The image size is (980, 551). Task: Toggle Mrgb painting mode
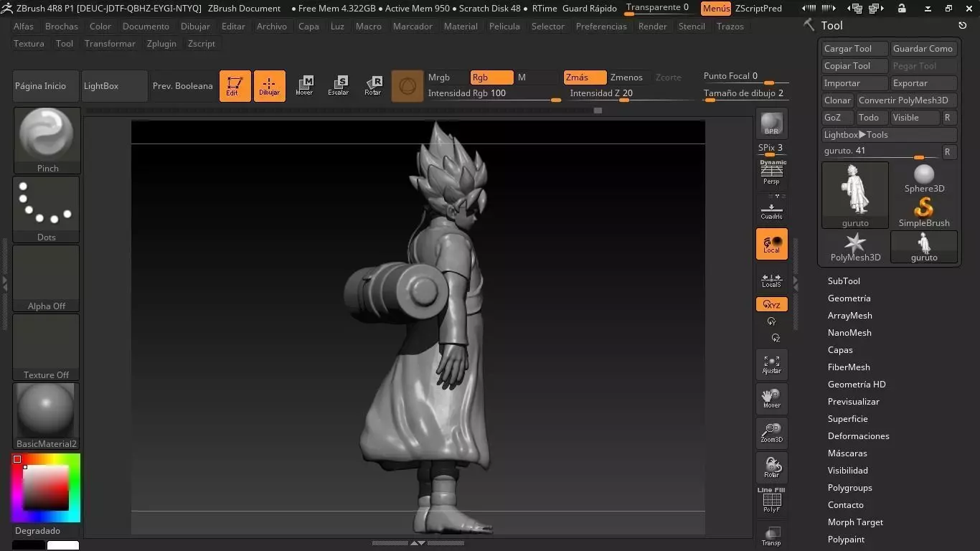point(447,77)
